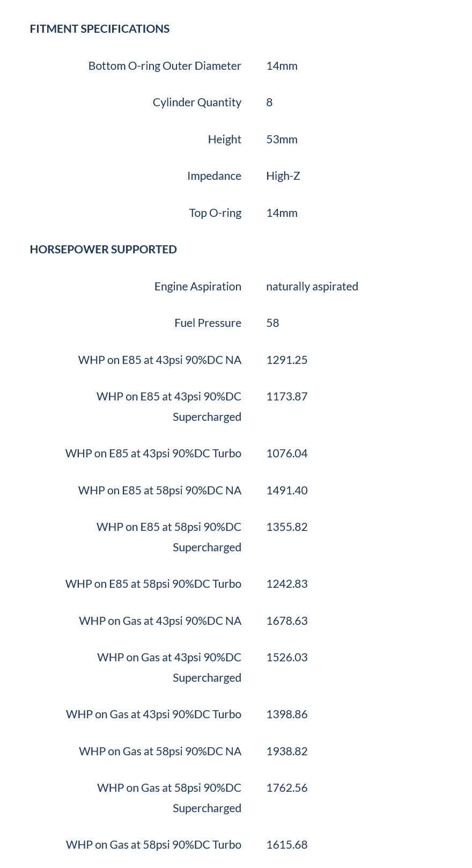Click the Height value 53mm
Image resolution: width=472 pixels, height=868 pixels.
282,140
